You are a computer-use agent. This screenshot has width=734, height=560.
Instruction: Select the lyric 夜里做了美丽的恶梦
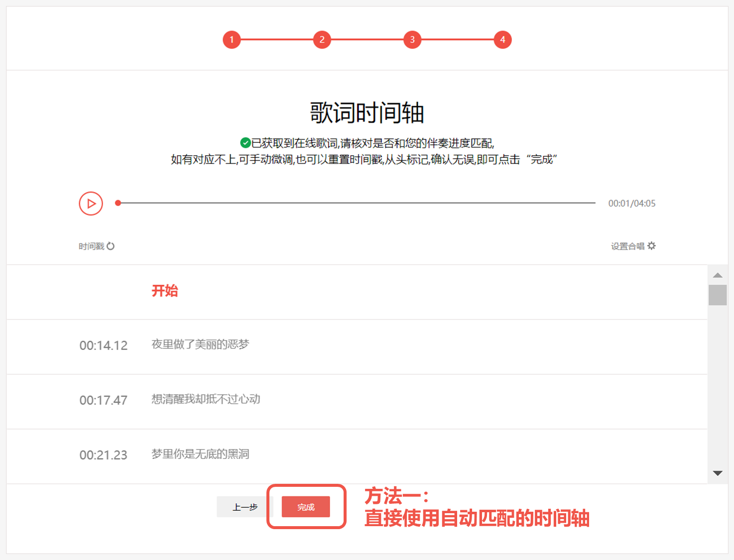[201, 345]
